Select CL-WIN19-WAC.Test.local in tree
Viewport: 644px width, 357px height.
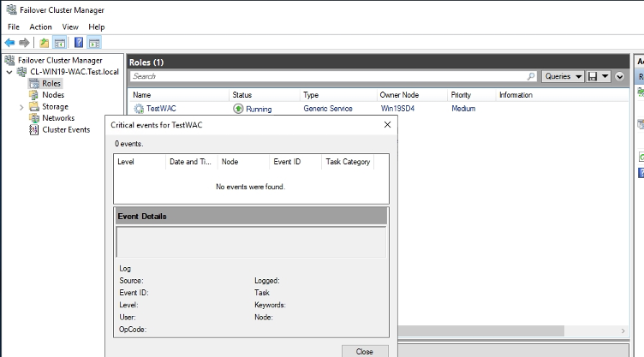pyautogui.click(x=75, y=72)
